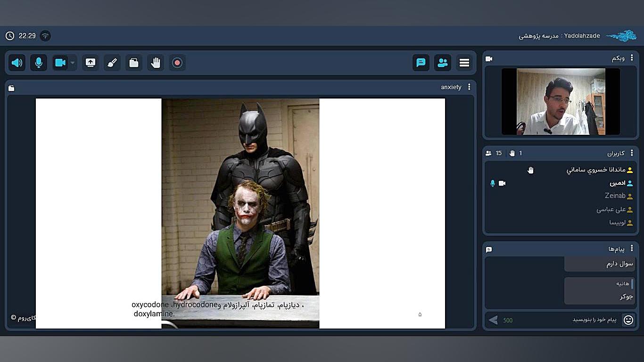Open the users panel three-dot menu
Image resolution: width=644 pixels, height=362 pixels.
pos(632,153)
